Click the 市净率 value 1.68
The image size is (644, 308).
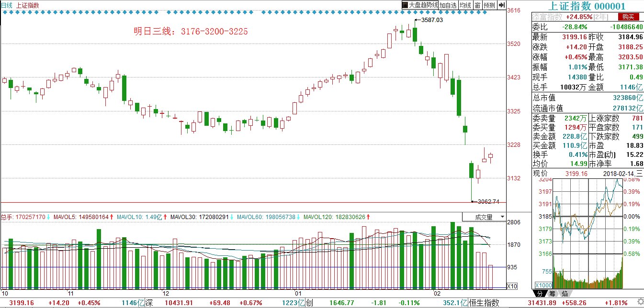(x=636, y=164)
